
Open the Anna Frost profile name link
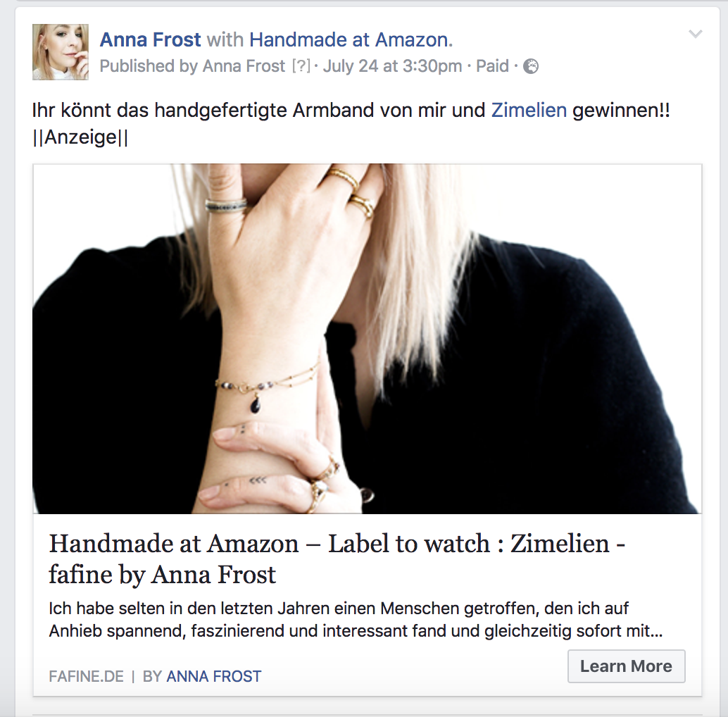[151, 40]
